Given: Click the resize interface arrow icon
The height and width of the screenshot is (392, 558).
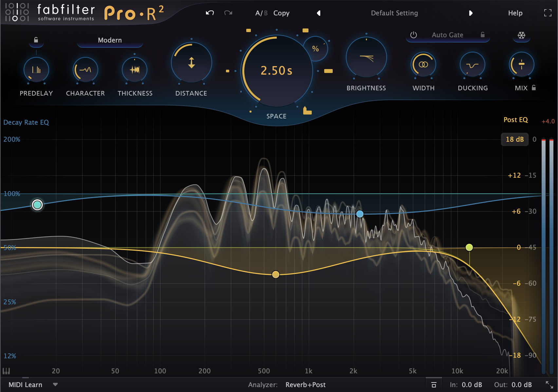Looking at the screenshot, I should pyautogui.click(x=549, y=385).
